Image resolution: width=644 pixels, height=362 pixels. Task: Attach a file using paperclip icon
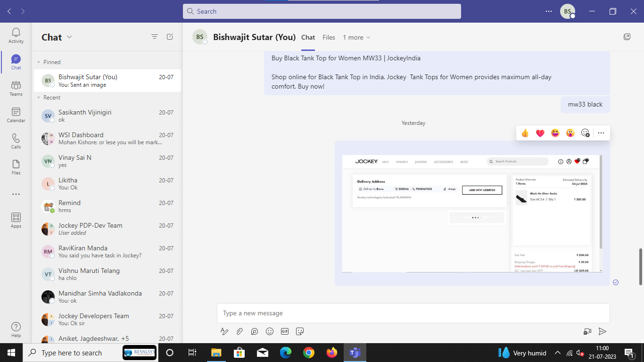coord(239,331)
